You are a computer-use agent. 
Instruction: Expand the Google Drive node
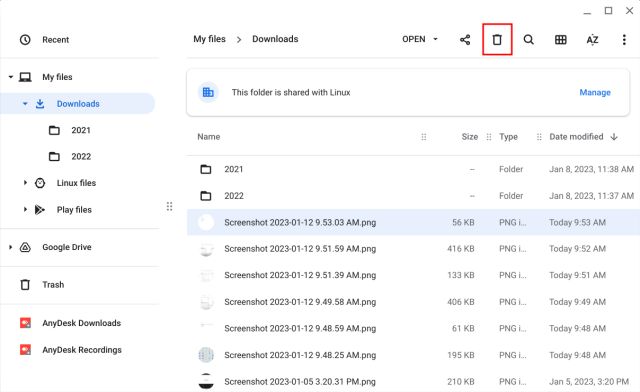coord(11,247)
